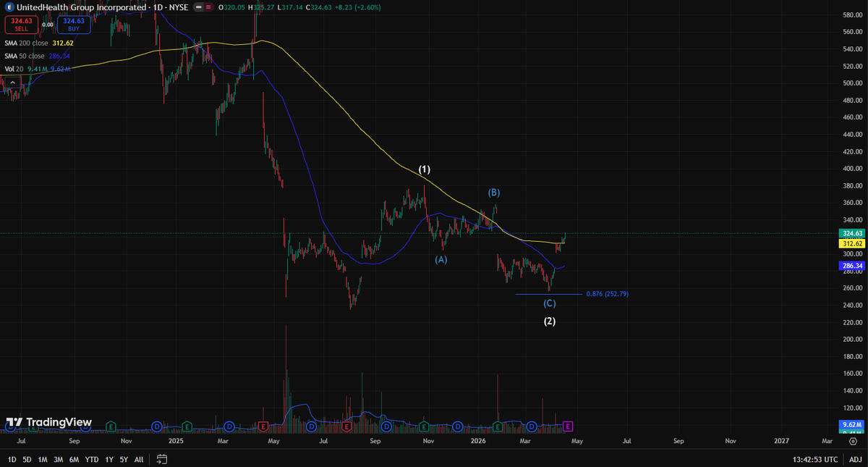Image resolution: width=868 pixels, height=467 pixels.
Task: Toggle the ADJ price adjustment button
Action: pos(854,460)
